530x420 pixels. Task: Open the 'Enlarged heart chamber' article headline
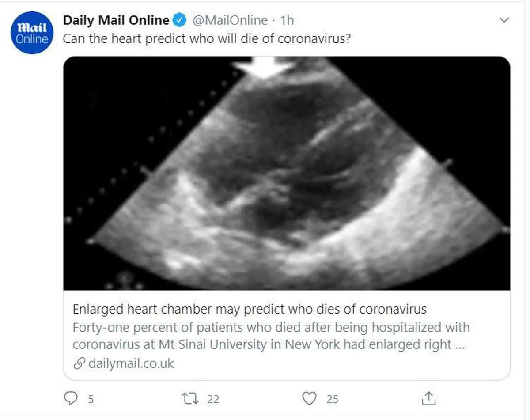pos(250,309)
